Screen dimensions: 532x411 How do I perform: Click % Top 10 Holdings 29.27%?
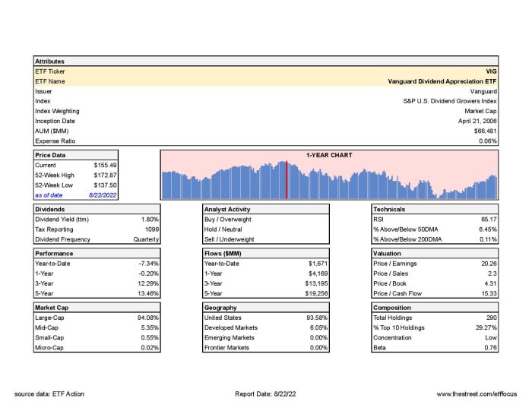(486, 328)
